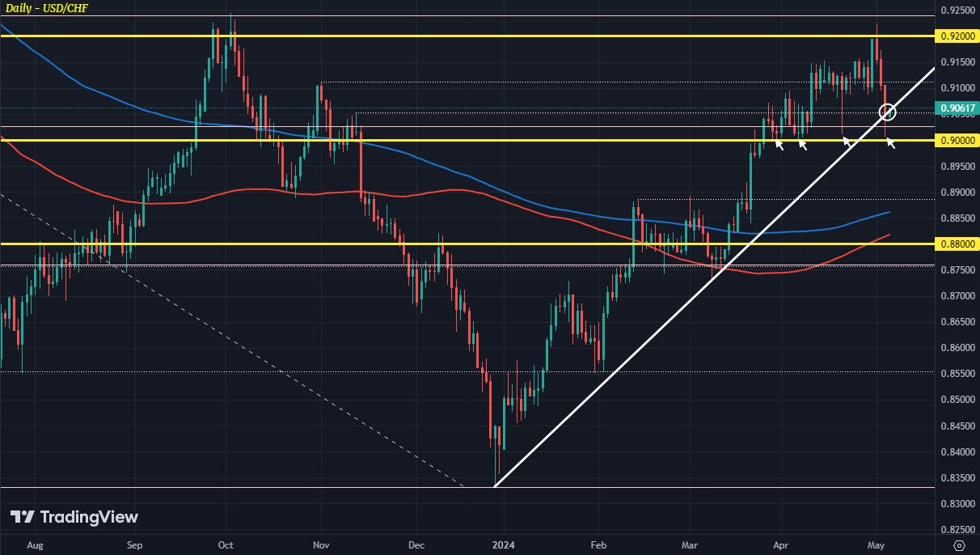This screenshot has height=555, width=980.
Task: Click the TradingView logo
Action: [x=74, y=517]
